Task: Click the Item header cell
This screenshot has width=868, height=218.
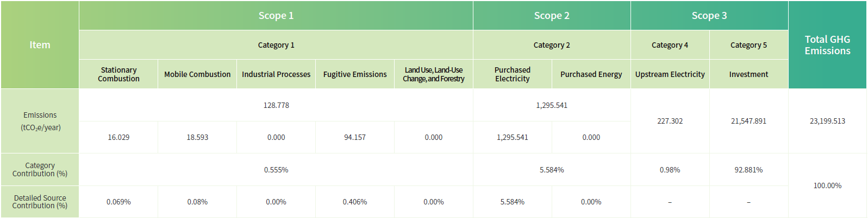Action: pos(40,45)
